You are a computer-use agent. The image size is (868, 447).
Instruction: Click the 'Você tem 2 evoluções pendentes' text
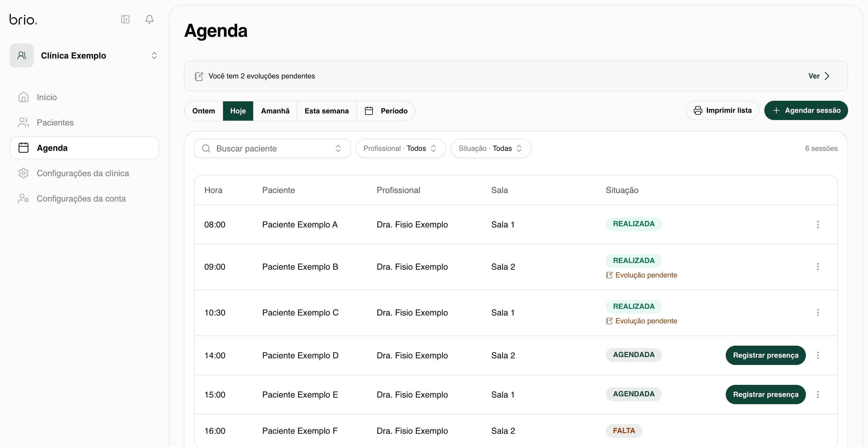pos(262,76)
